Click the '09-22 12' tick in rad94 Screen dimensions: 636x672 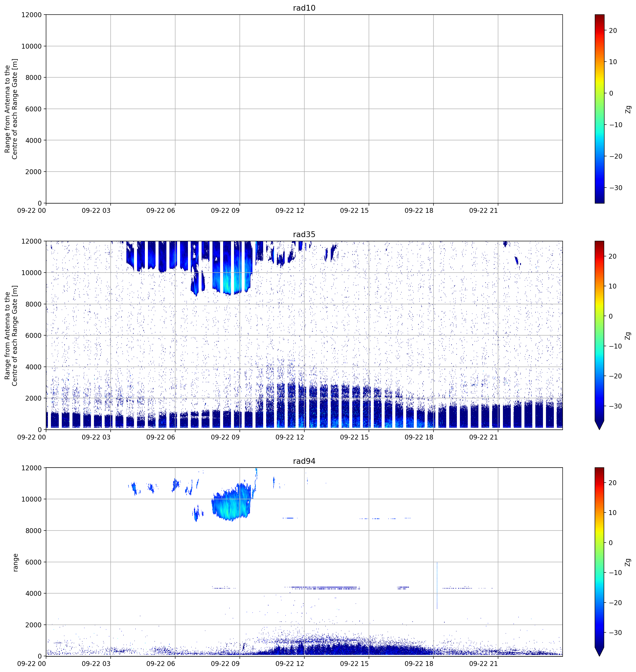(290, 663)
